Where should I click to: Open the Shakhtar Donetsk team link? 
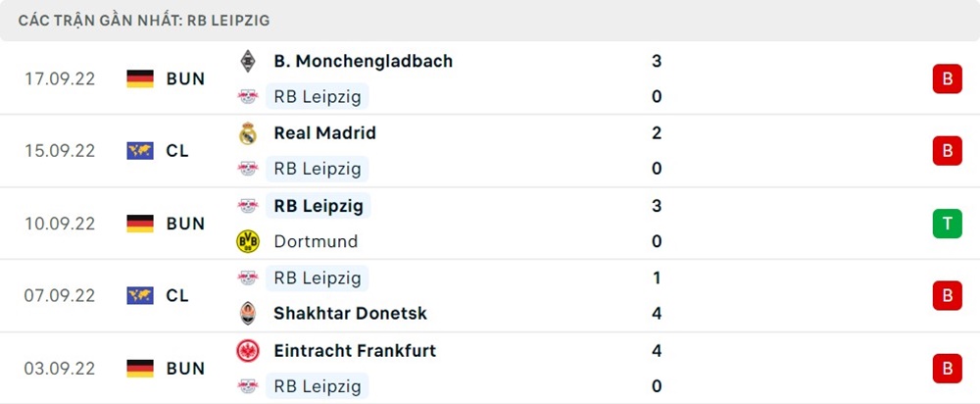tap(350, 314)
